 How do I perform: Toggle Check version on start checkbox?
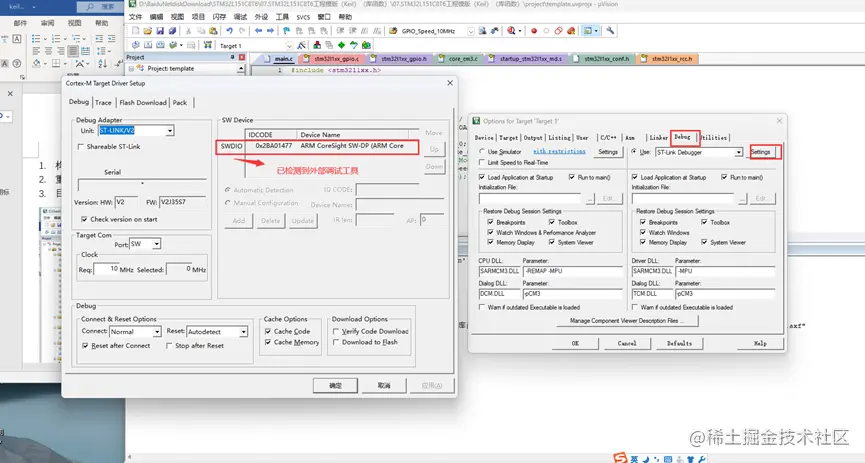84,219
